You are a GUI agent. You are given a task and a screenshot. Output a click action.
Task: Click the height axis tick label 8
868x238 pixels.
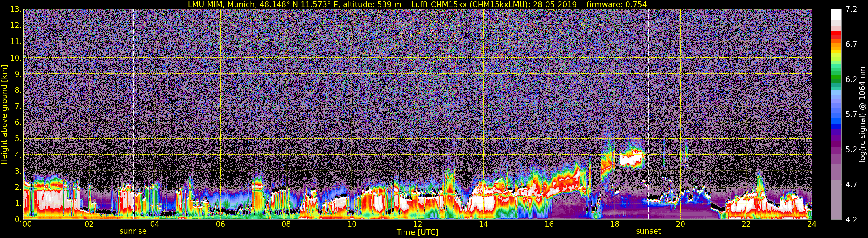[x=18, y=90]
